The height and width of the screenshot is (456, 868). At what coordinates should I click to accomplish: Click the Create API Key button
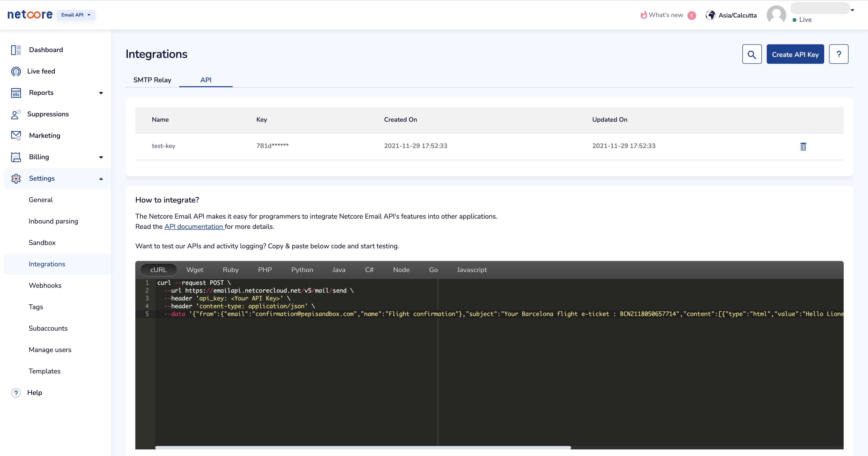tap(795, 54)
